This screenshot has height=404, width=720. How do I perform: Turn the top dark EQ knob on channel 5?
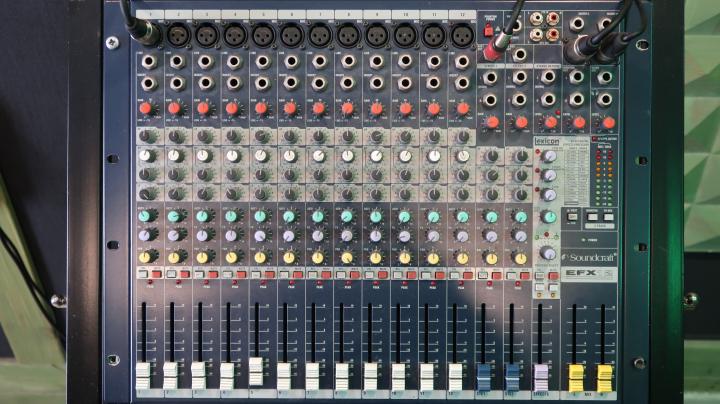[261, 136]
